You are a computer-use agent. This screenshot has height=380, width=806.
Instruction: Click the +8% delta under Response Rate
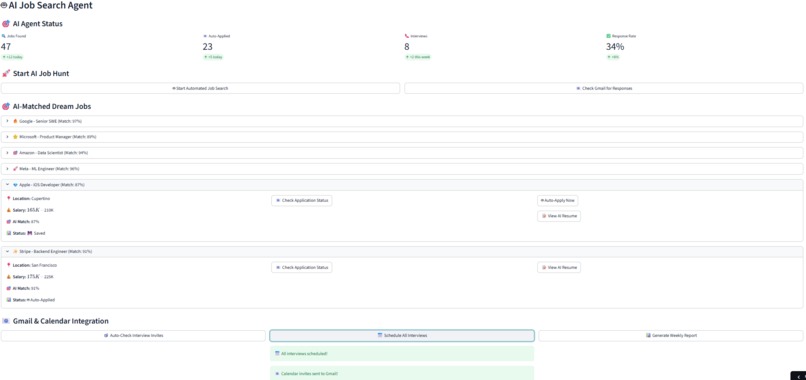point(613,57)
